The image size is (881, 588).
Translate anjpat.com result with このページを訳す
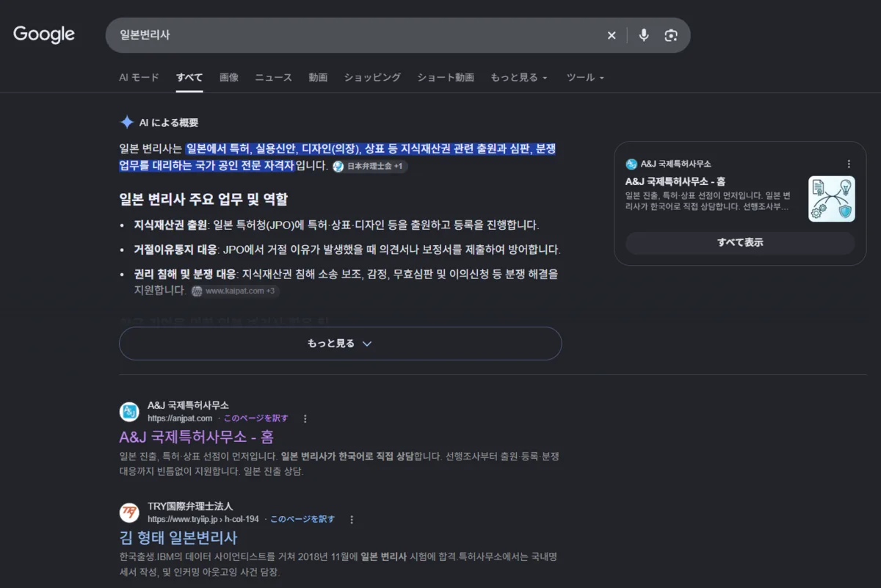pos(256,418)
